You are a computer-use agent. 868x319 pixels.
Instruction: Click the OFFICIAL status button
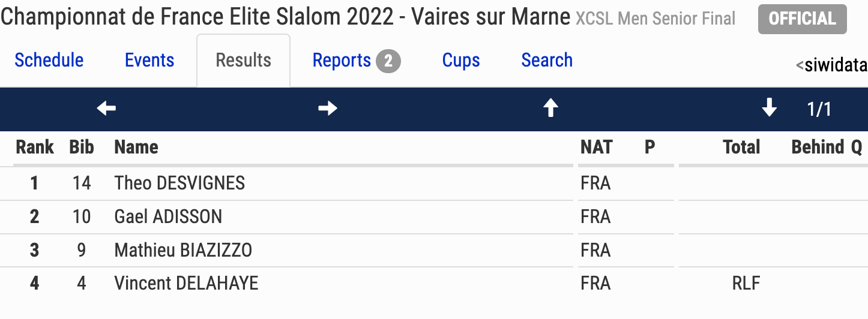tap(803, 19)
